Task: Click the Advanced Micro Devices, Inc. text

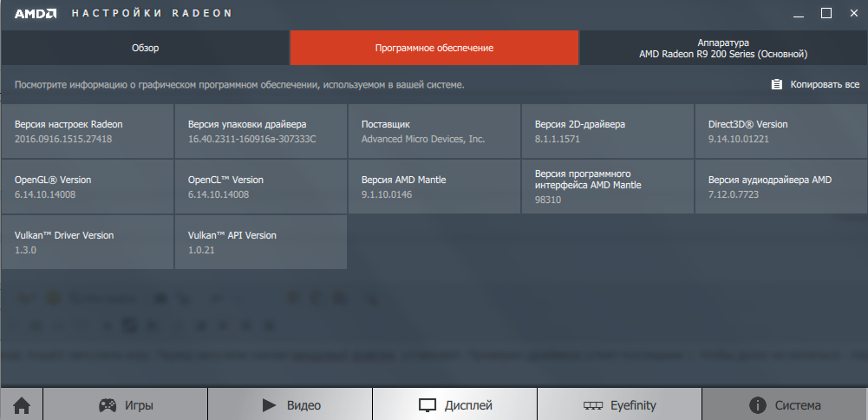Action: tap(423, 139)
